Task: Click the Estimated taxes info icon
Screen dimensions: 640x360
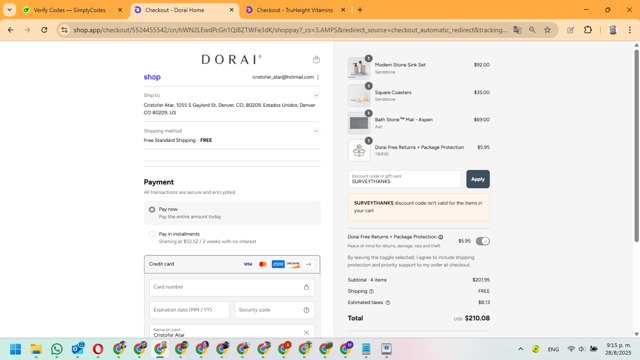Action: (x=388, y=303)
